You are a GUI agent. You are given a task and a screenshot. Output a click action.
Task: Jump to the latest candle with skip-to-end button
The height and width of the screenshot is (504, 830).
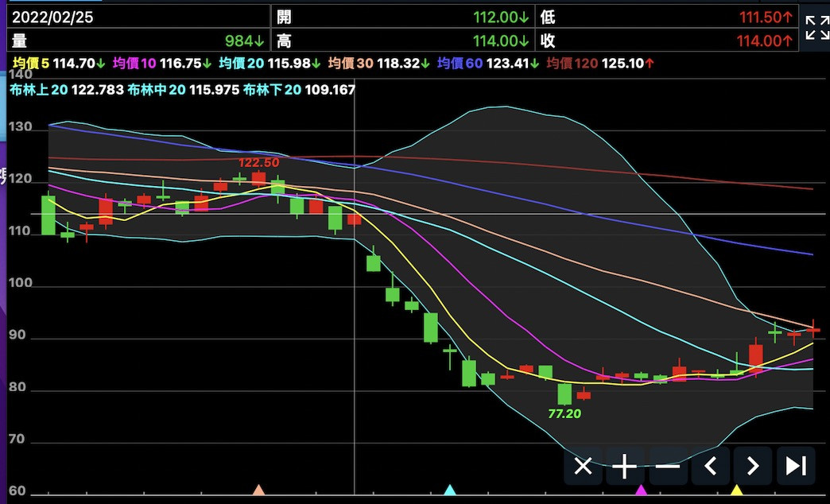[796, 466]
